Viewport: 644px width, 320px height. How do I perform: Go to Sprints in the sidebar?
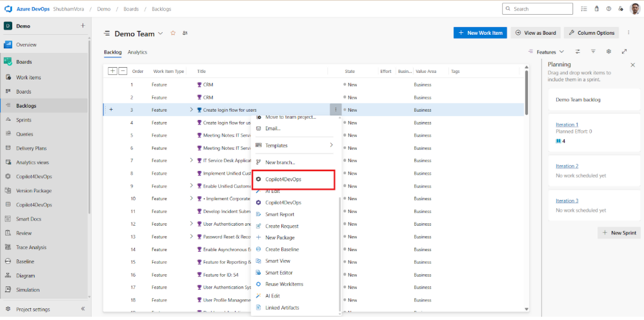[24, 120]
